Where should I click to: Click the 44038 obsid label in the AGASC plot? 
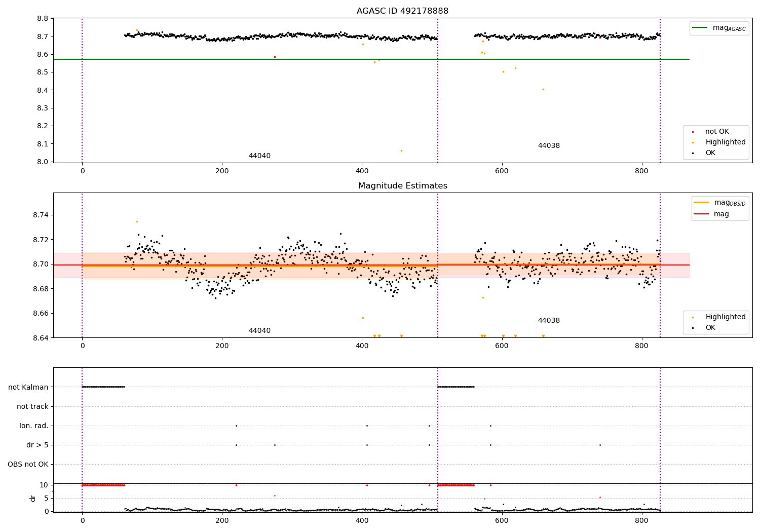[x=549, y=146]
